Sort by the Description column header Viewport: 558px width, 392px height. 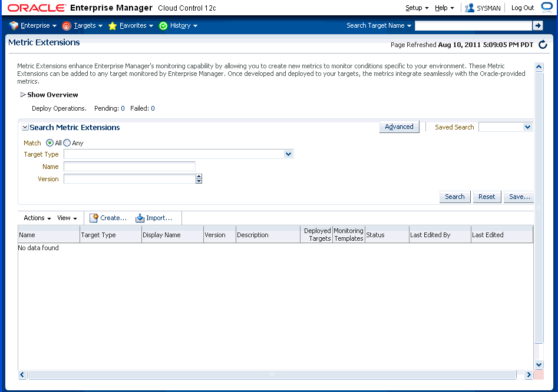pyautogui.click(x=268, y=235)
